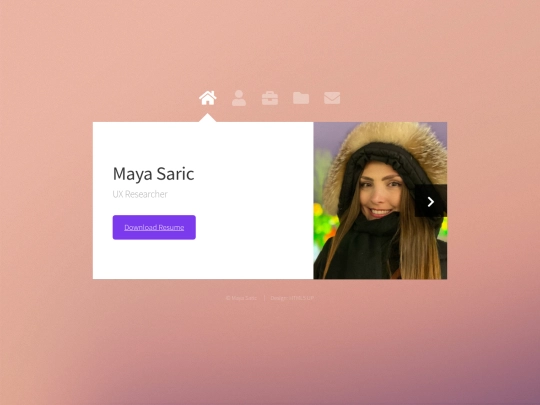Open the folder Portfolio icon
540x405 pixels.
tap(301, 98)
